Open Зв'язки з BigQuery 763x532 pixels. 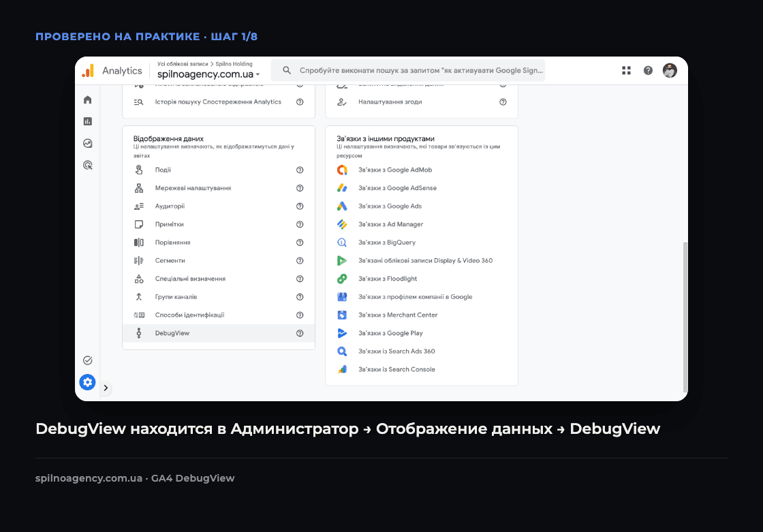422,242
